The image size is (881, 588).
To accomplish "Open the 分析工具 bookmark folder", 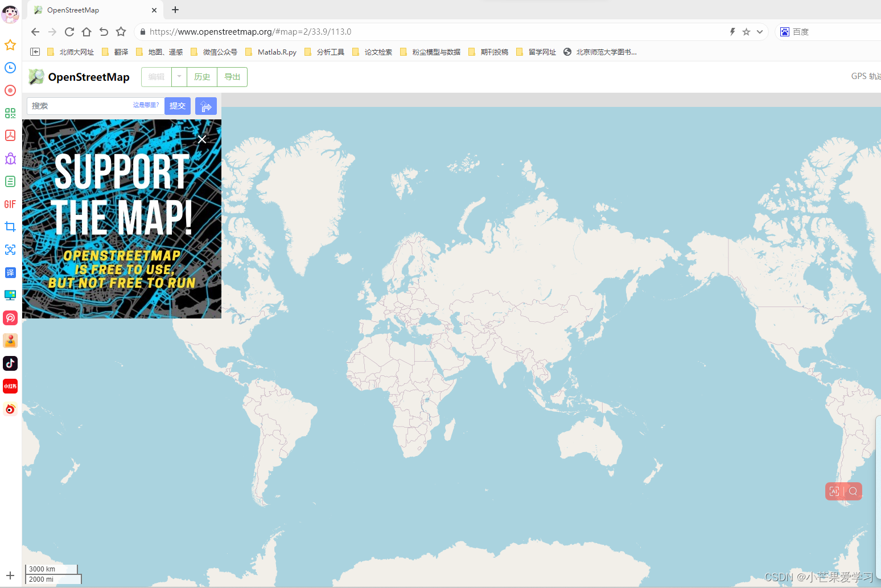I will pyautogui.click(x=324, y=52).
